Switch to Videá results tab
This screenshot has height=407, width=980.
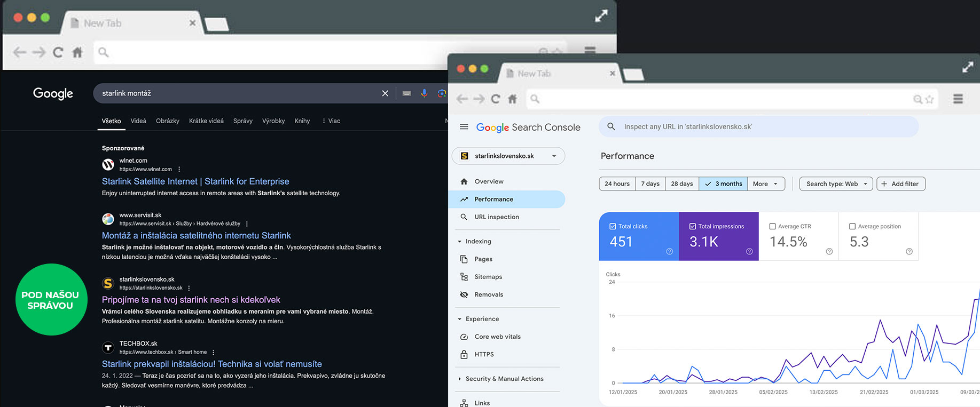[138, 121]
